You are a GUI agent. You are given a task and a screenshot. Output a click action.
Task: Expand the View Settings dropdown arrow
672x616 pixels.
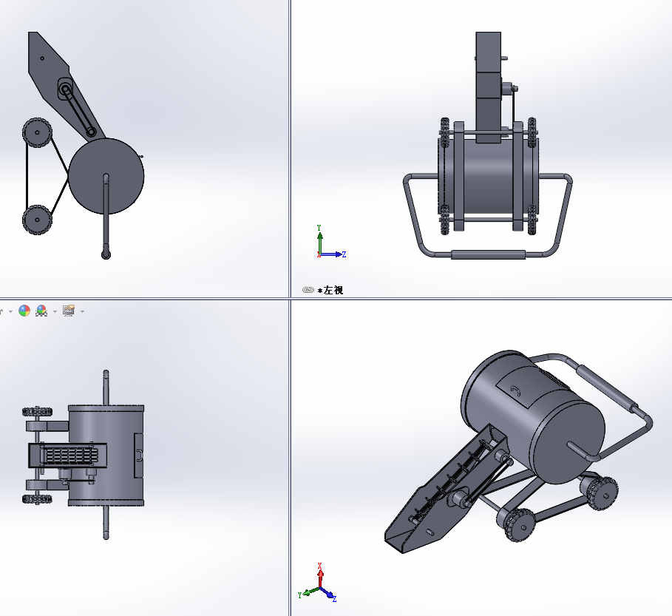click(81, 311)
